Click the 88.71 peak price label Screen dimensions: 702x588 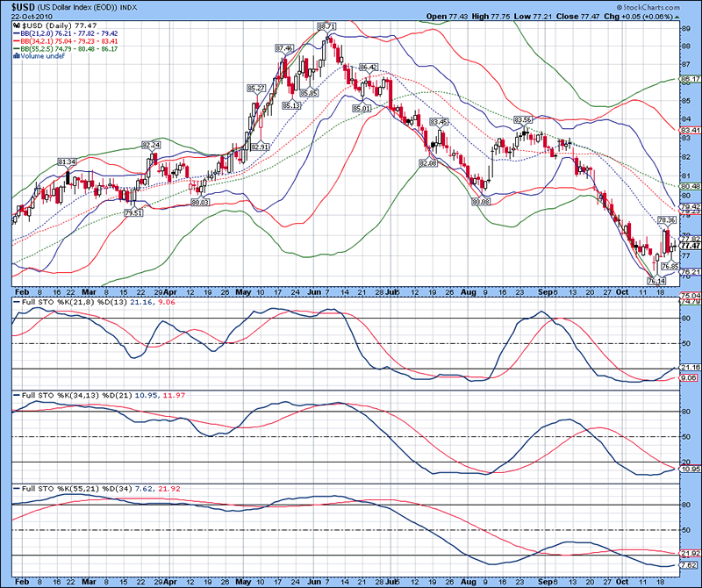click(x=327, y=26)
